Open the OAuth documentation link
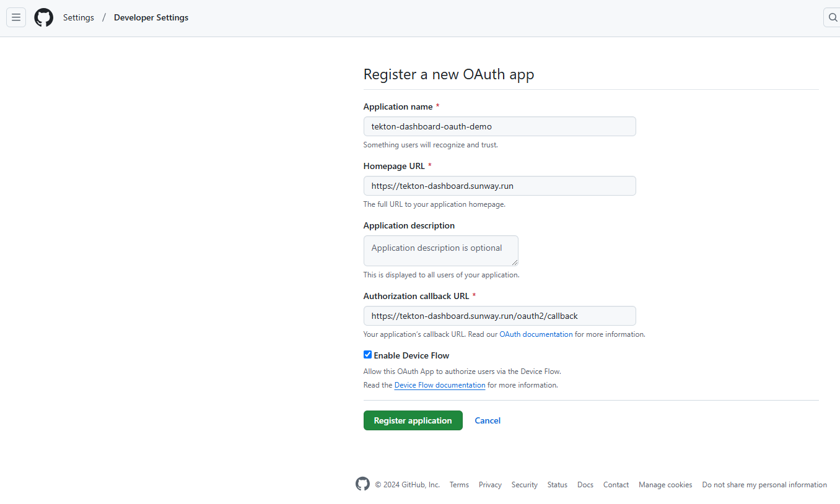The image size is (840, 504). [x=536, y=334]
